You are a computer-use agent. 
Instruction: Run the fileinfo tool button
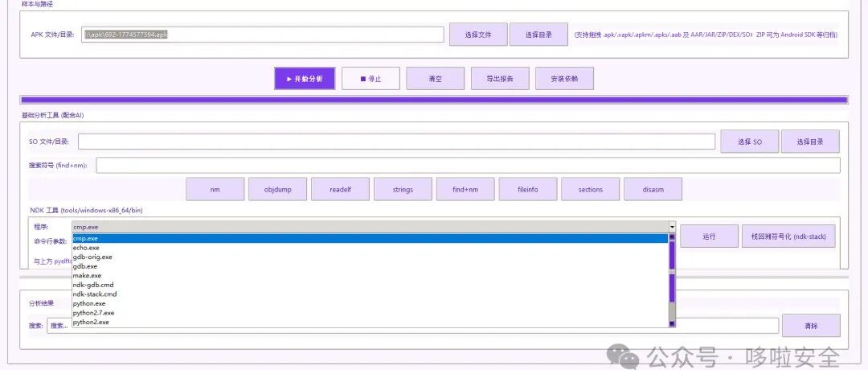[527, 190]
